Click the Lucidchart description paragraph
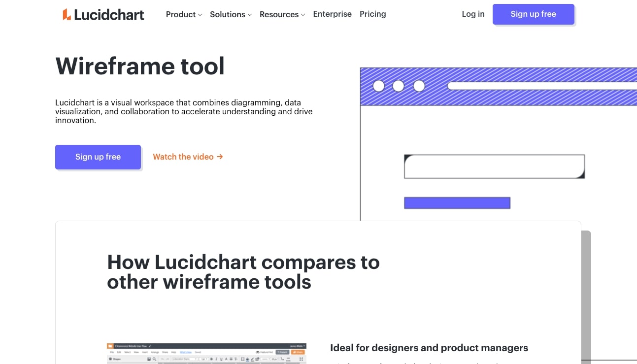The image size is (637, 364). (x=184, y=111)
